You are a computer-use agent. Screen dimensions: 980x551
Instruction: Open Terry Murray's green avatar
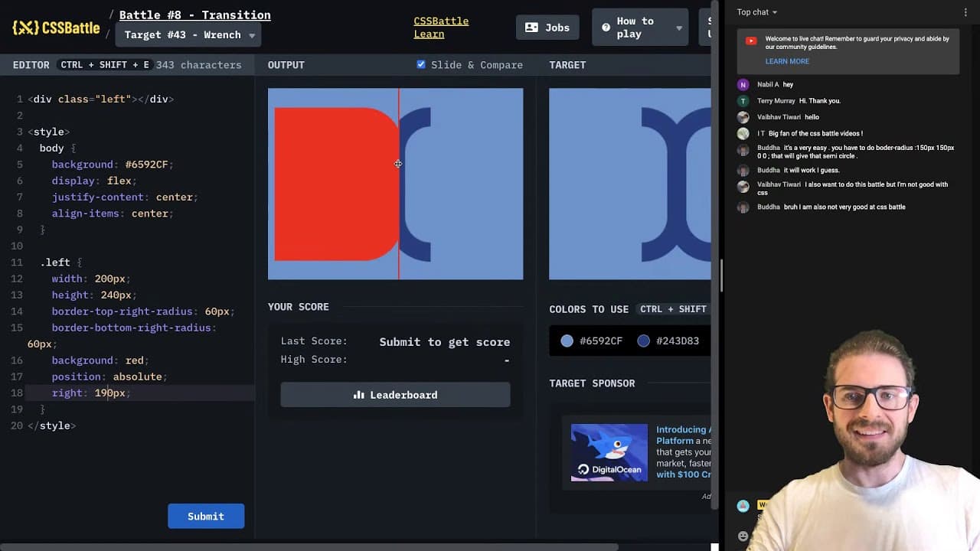[x=743, y=101]
